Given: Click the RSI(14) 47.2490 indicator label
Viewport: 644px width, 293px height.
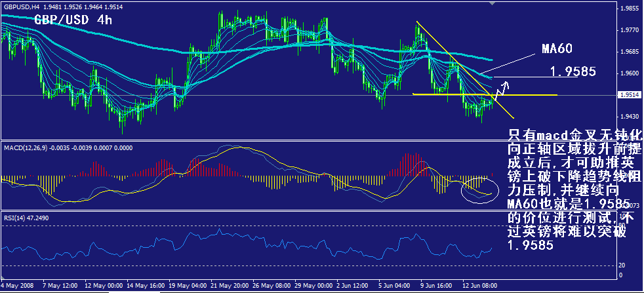Looking at the screenshot, I should click(26, 218).
